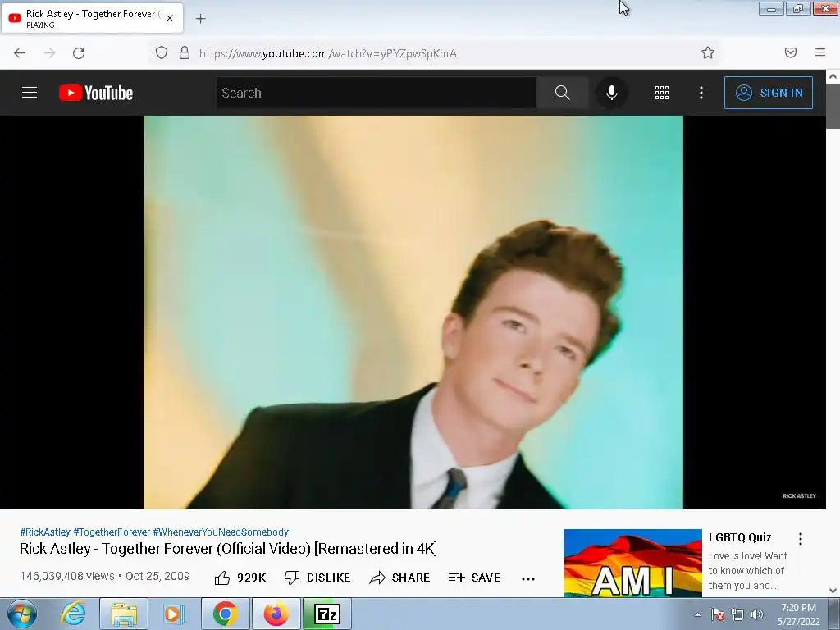Click the scrollbar down arrow
This screenshot has width=840, height=630.
coord(833,591)
